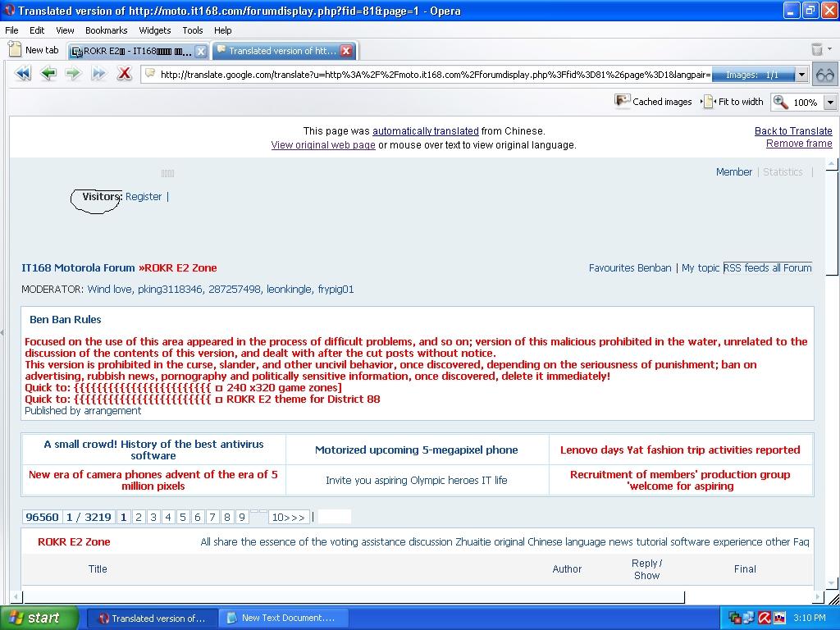Click the page scrollbar down arrow
The height and width of the screenshot is (630, 840).
point(832,583)
